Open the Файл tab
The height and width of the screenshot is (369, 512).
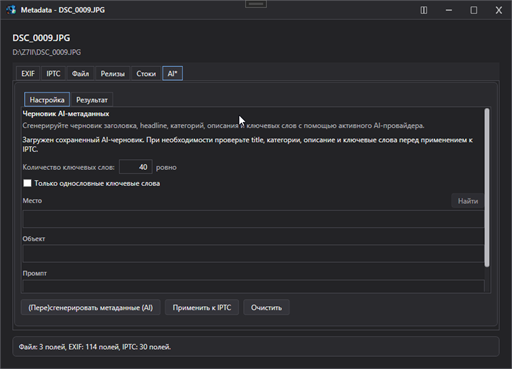pos(80,74)
